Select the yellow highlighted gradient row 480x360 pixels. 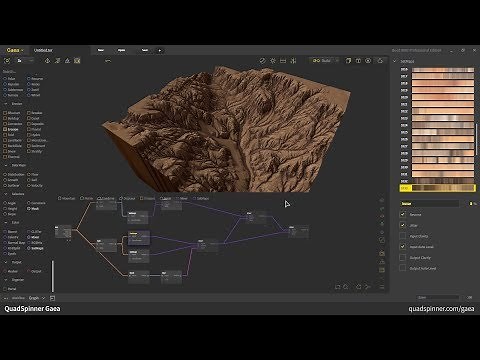pos(437,188)
